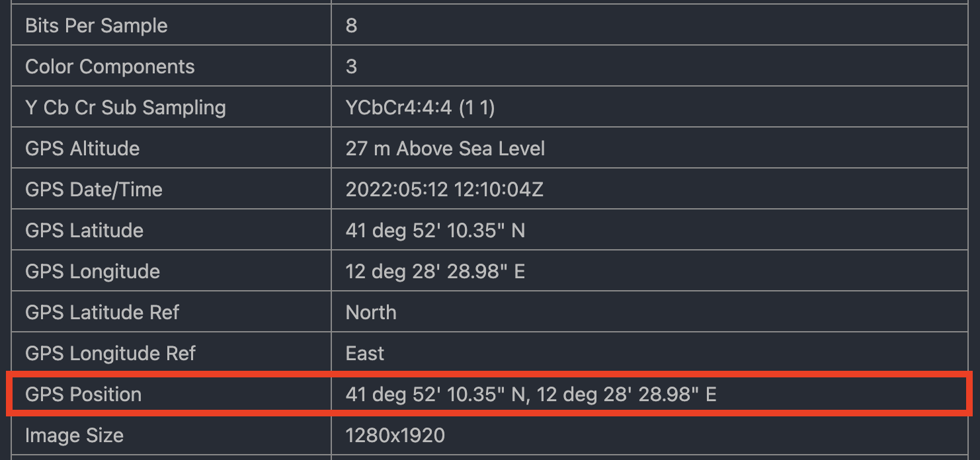Select the 2022:05:12 12:10:04Z timestamp value
The image size is (980, 460).
click(444, 190)
